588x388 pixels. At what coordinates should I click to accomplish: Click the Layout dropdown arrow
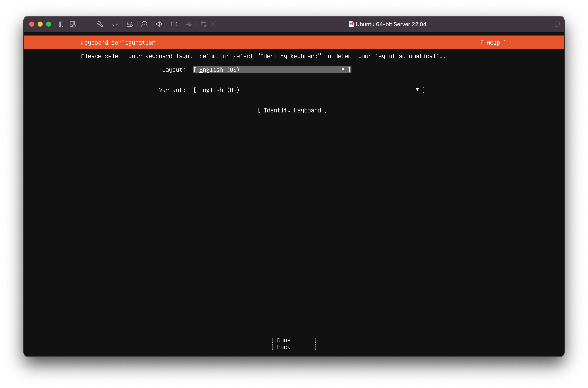click(343, 70)
